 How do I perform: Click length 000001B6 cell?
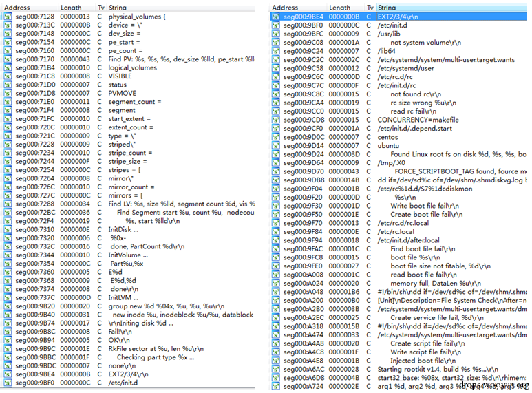[343, 292]
